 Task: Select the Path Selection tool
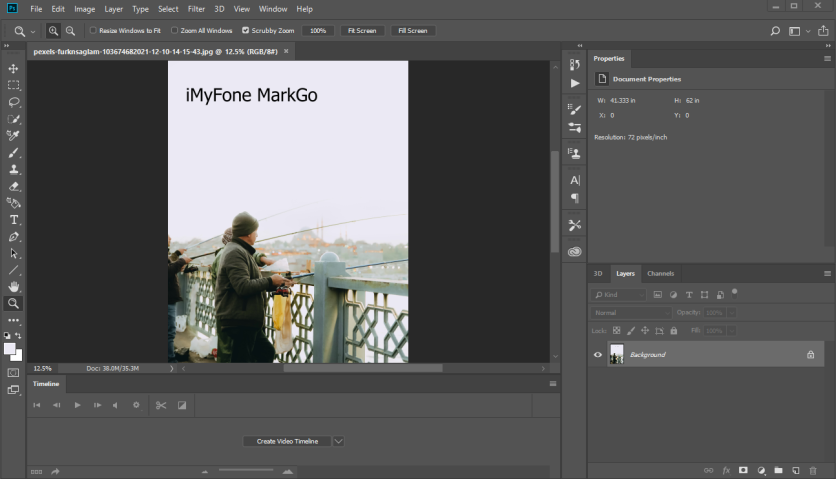coord(13,253)
